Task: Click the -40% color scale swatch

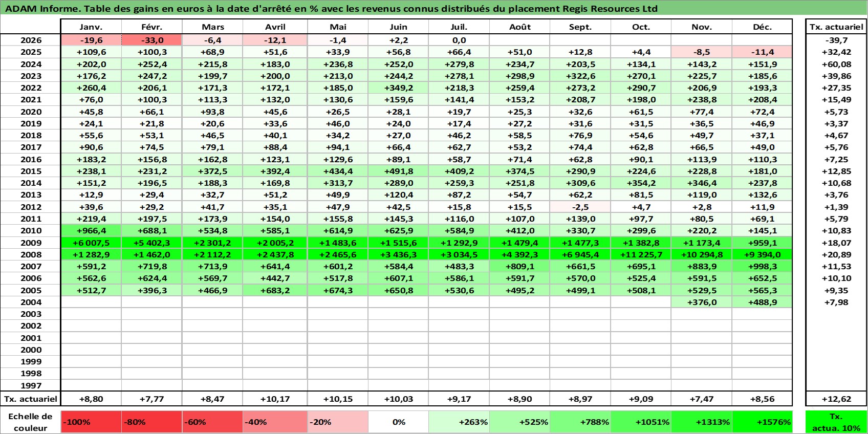Action: point(275,422)
